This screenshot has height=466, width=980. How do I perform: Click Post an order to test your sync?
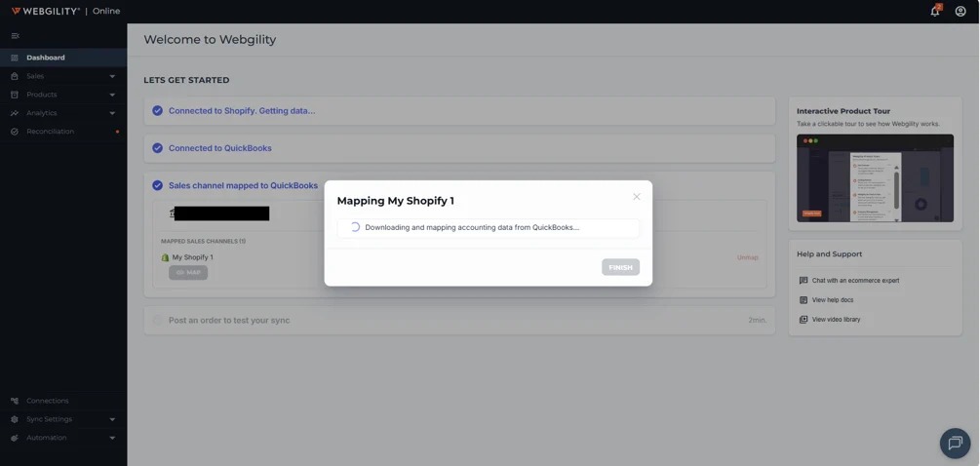(459, 321)
